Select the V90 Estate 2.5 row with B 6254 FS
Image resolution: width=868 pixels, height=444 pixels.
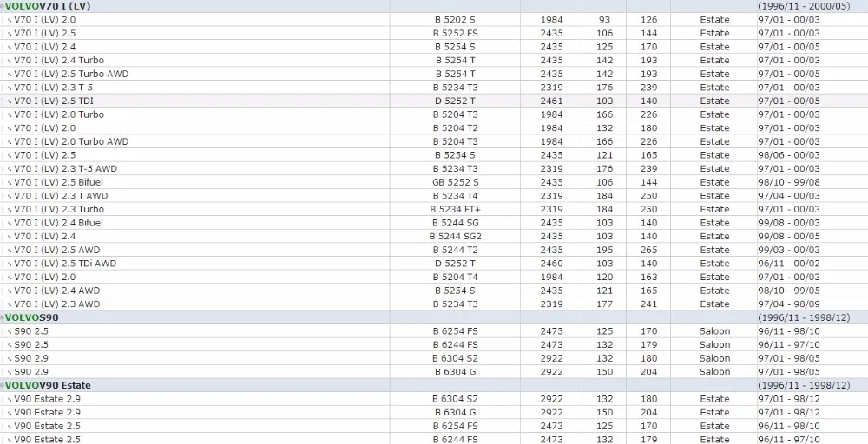434,426
